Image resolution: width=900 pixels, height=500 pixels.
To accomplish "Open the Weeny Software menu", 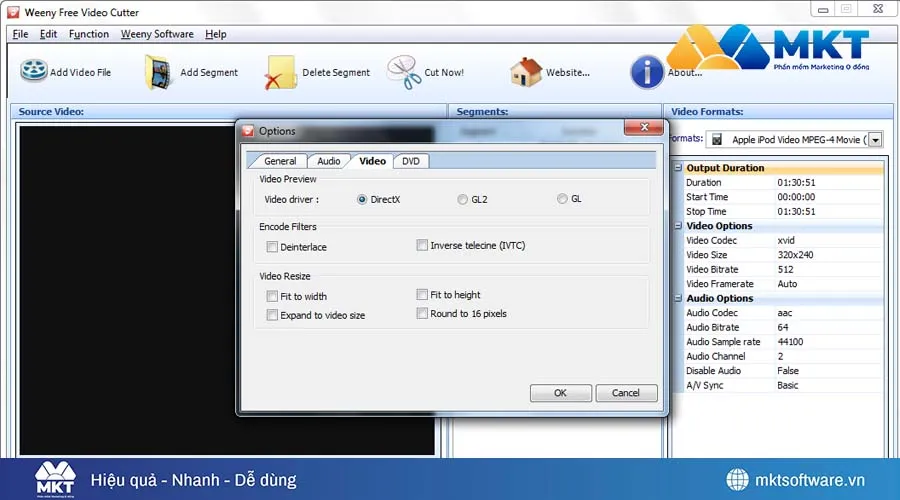I will point(157,34).
